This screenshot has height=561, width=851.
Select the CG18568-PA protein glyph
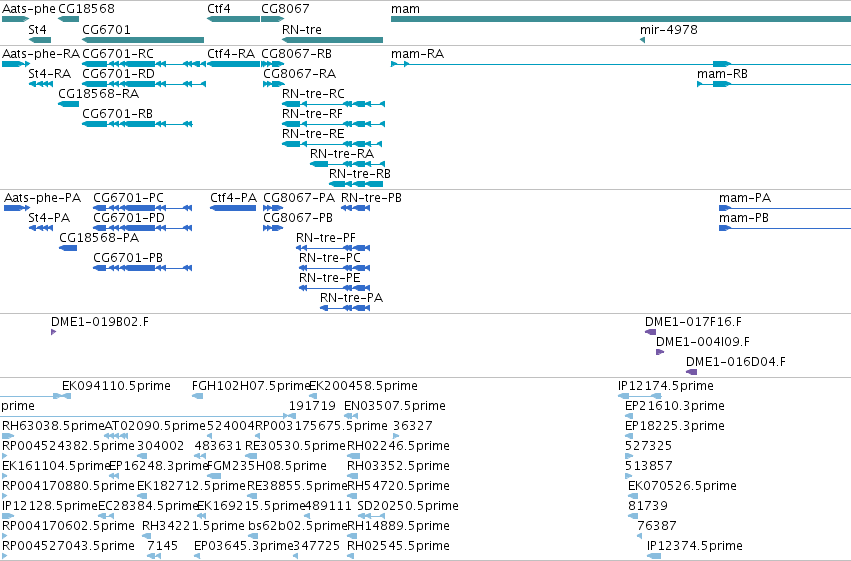click(x=68, y=248)
